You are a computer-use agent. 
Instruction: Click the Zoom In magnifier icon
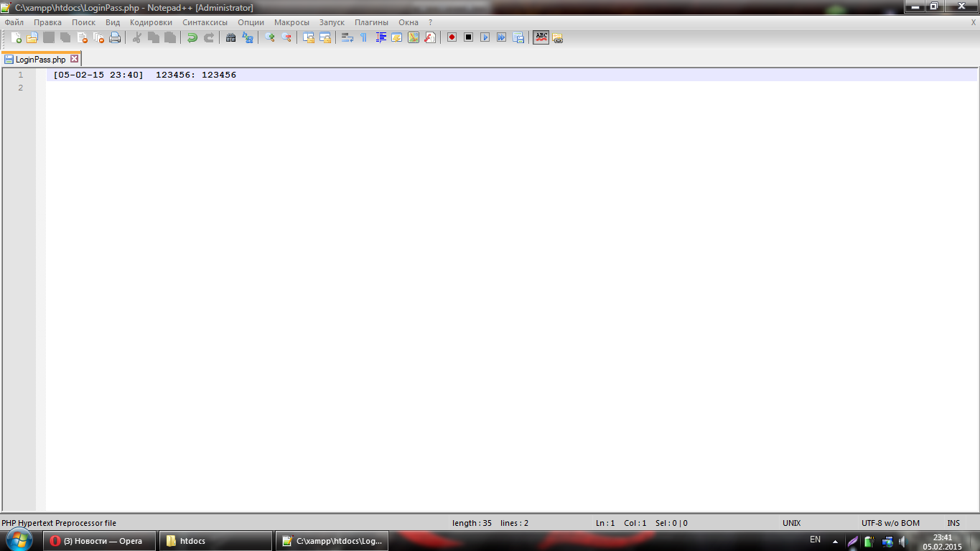270,37
